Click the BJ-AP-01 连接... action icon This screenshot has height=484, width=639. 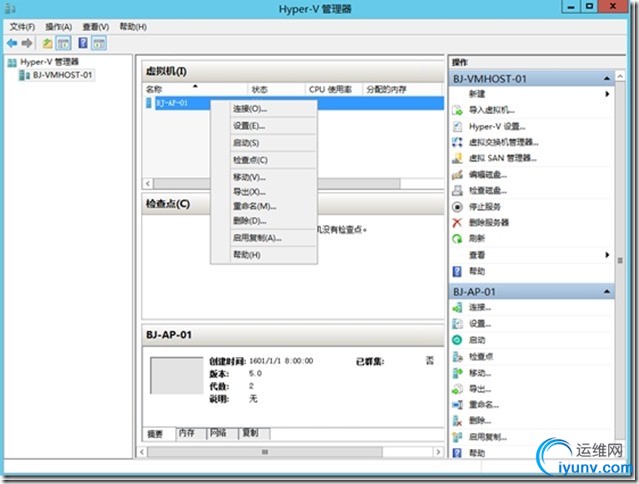point(457,308)
